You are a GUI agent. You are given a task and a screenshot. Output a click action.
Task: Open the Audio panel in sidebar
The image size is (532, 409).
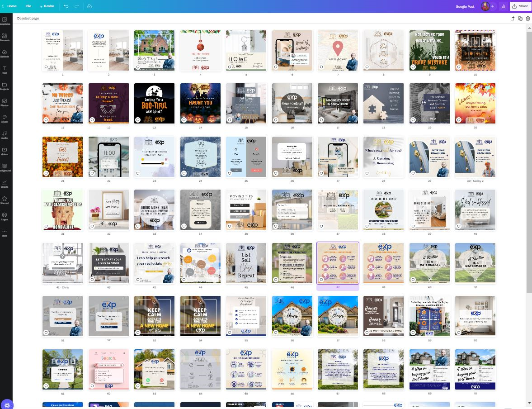[x=5, y=135]
